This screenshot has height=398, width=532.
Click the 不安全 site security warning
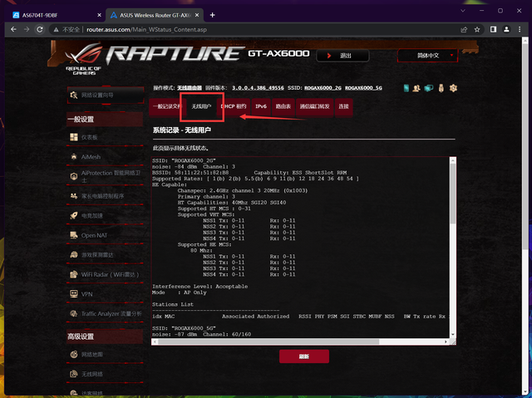66,29
